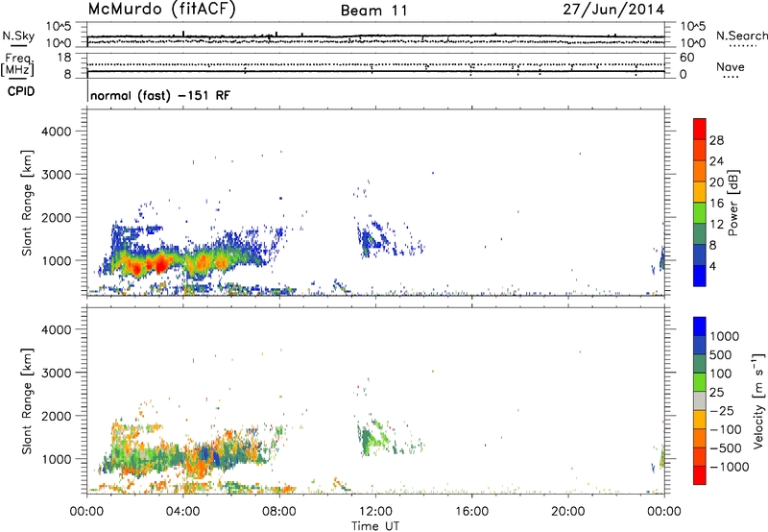768x532 pixels.
Task: Select the Time UT axis title
Action: (x=375, y=526)
